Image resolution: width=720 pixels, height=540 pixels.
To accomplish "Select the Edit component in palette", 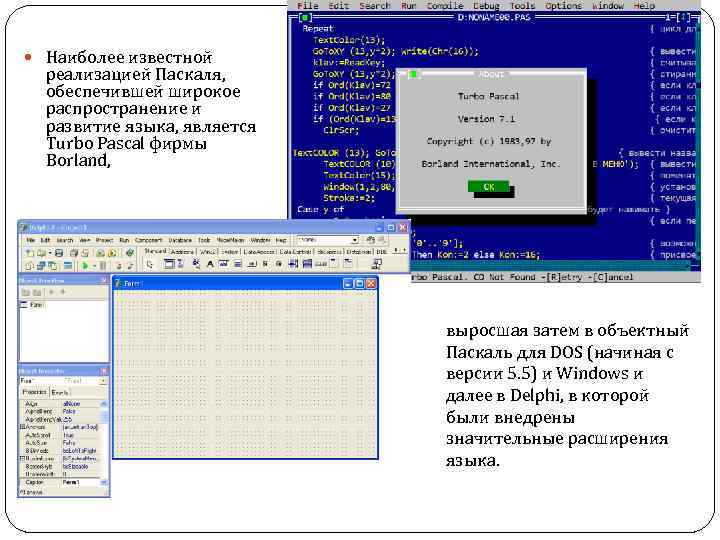I will tap(223, 264).
